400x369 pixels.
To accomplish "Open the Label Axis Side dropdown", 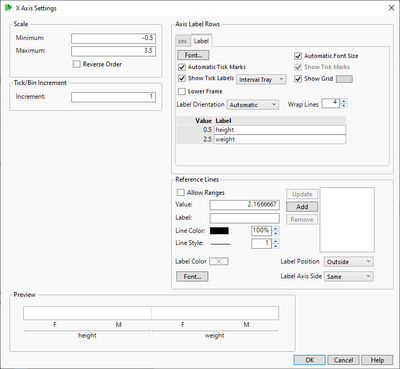I will (349, 276).
